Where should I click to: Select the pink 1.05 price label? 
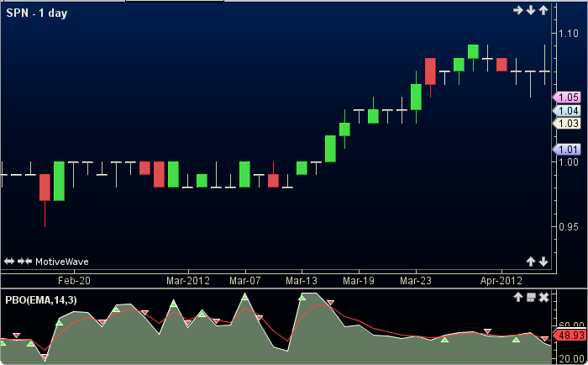[567, 98]
